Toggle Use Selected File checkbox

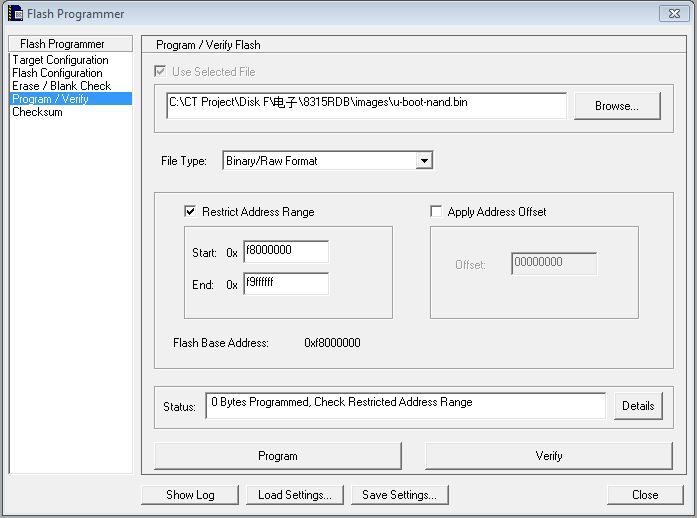coord(160,71)
